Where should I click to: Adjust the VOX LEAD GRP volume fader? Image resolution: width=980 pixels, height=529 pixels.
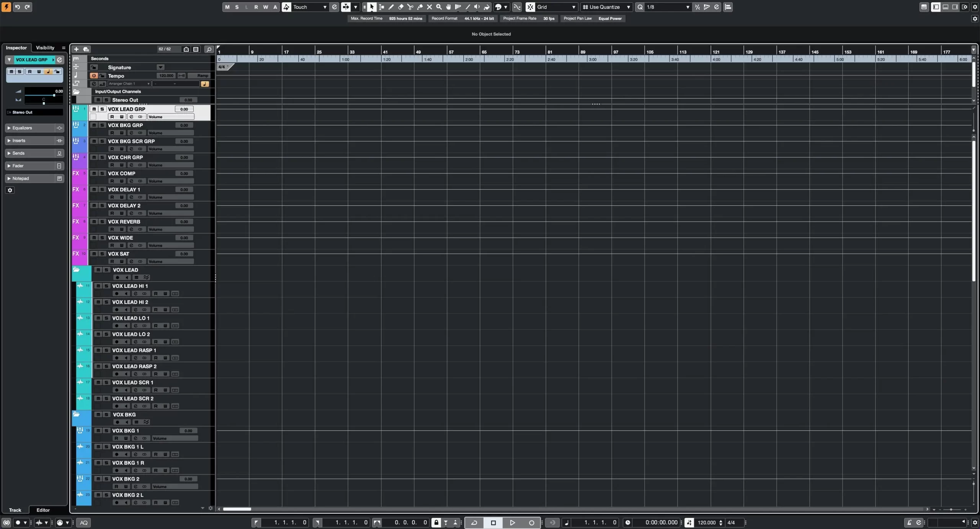[54, 95]
